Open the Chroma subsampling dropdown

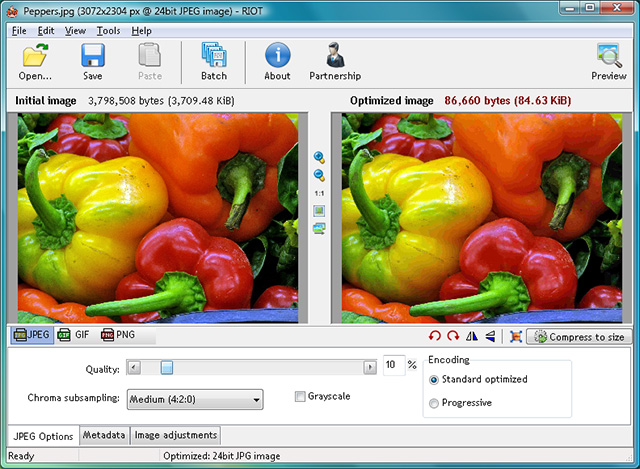(x=195, y=399)
